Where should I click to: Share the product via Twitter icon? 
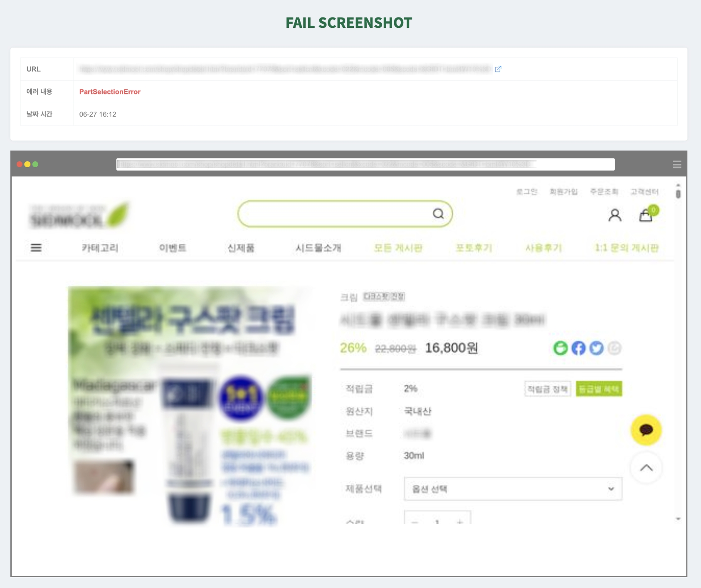click(x=597, y=348)
